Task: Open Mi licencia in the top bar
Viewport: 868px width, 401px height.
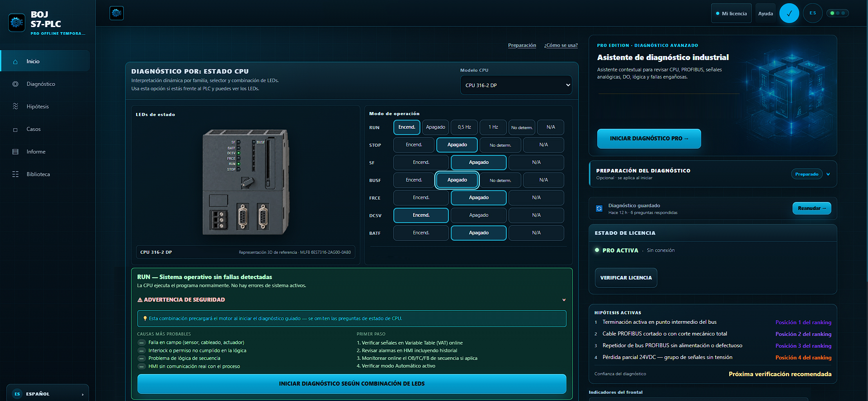Action: click(731, 14)
